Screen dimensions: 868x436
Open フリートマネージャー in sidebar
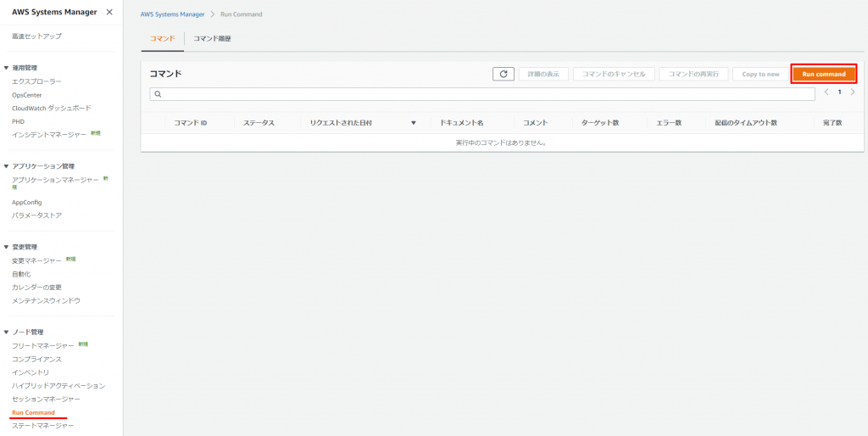click(42, 346)
